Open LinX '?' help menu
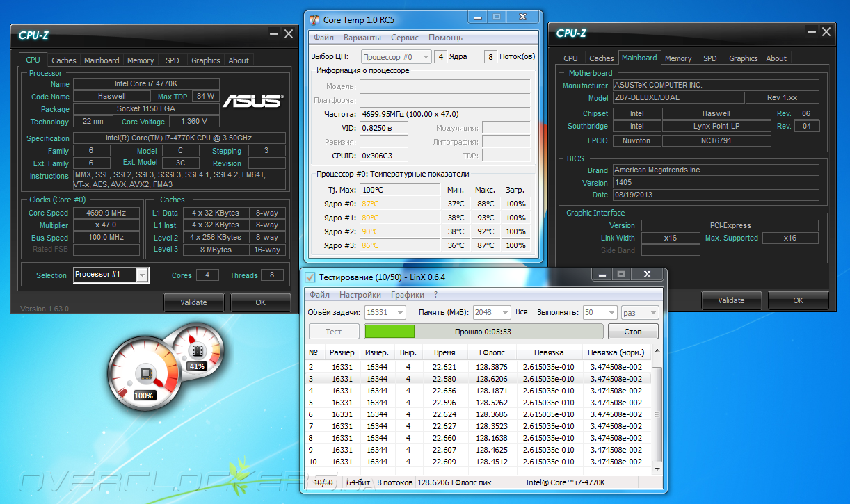This screenshot has width=850, height=504. tap(435, 295)
